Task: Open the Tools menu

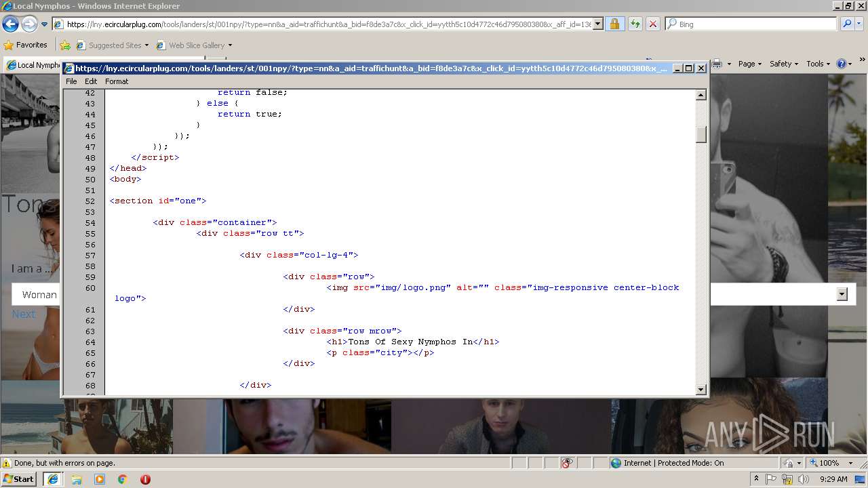Action: [x=818, y=64]
